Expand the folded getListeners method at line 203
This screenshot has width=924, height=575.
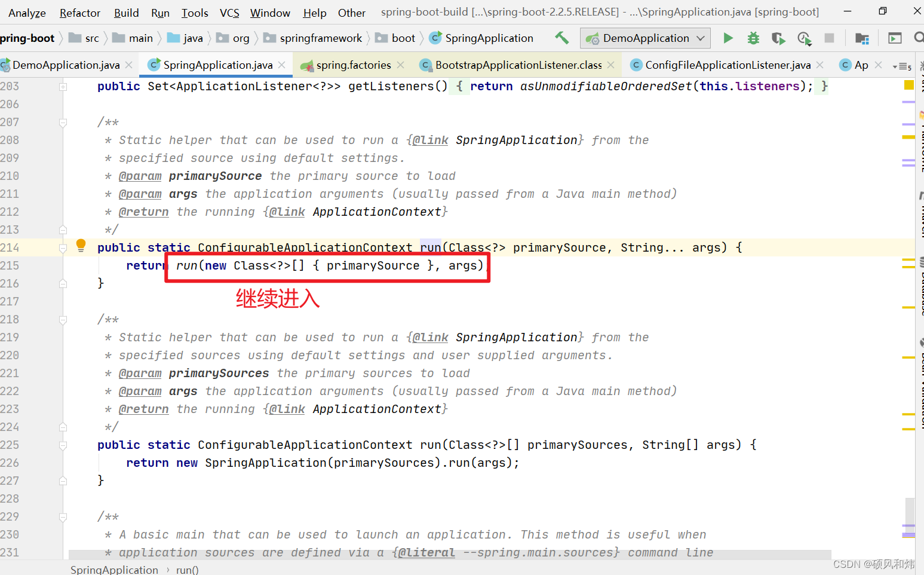point(63,87)
